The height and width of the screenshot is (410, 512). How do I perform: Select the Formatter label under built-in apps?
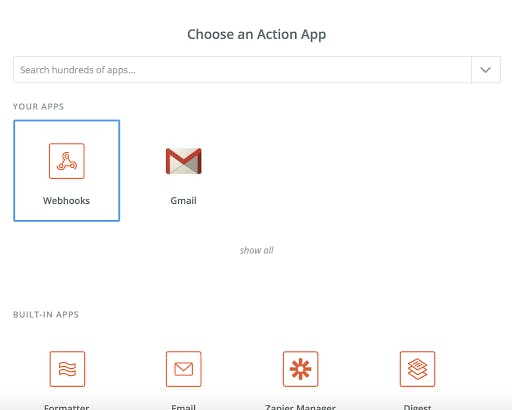[x=67, y=407]
